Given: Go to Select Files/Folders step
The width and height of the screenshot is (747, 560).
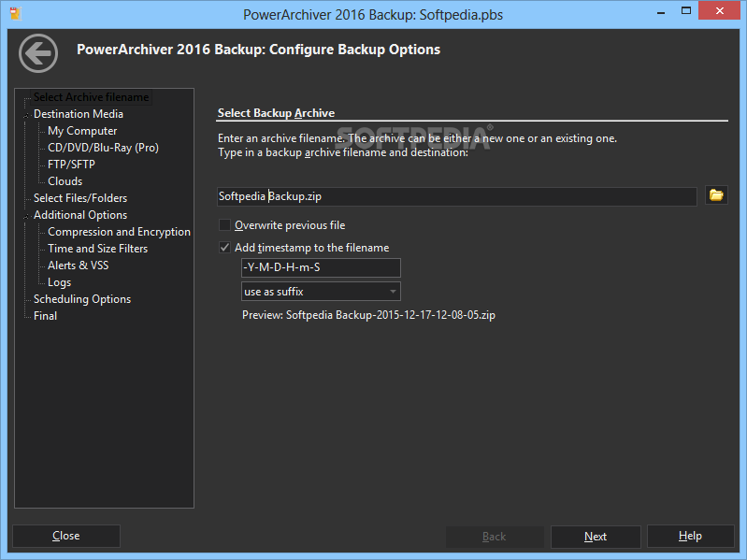Looking at the screenshot, I should click(80, 198).
